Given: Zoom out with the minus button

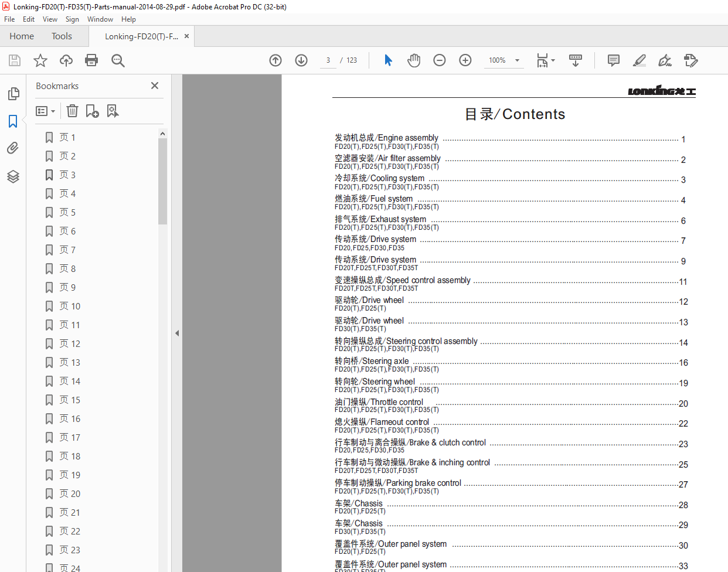Looking at the screenshot, I should click(440, 60).
